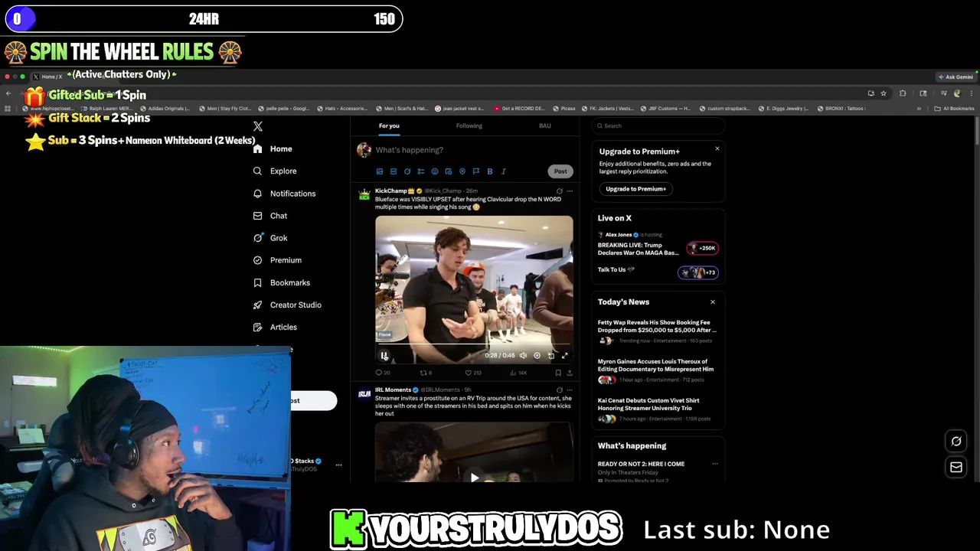Open floating Grok button at right edge
980x551 pixels.
coord(956,442)
